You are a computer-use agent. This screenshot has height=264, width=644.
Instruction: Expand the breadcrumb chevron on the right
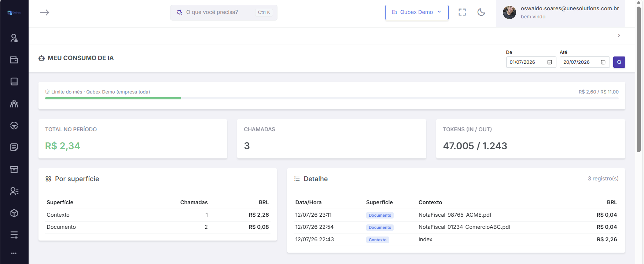coord(619,36)
